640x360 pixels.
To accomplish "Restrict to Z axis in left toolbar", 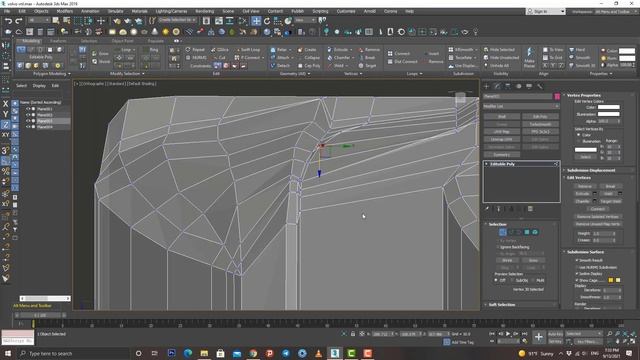I will 5,124.
